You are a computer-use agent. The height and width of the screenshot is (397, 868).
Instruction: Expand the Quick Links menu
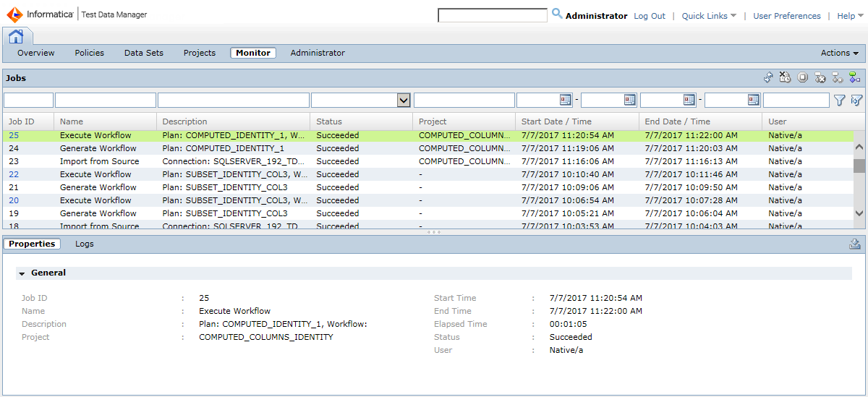pos(709,16)
